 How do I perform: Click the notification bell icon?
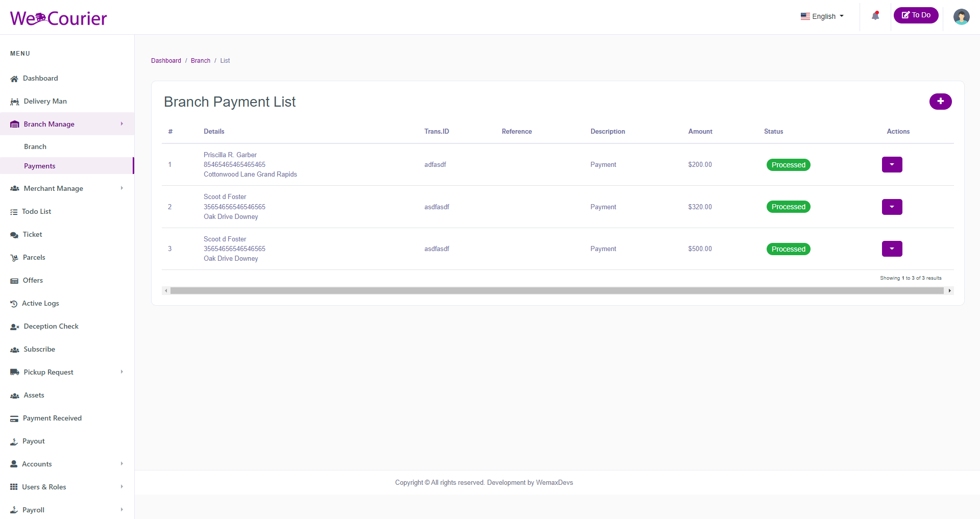tap(875, 16)
